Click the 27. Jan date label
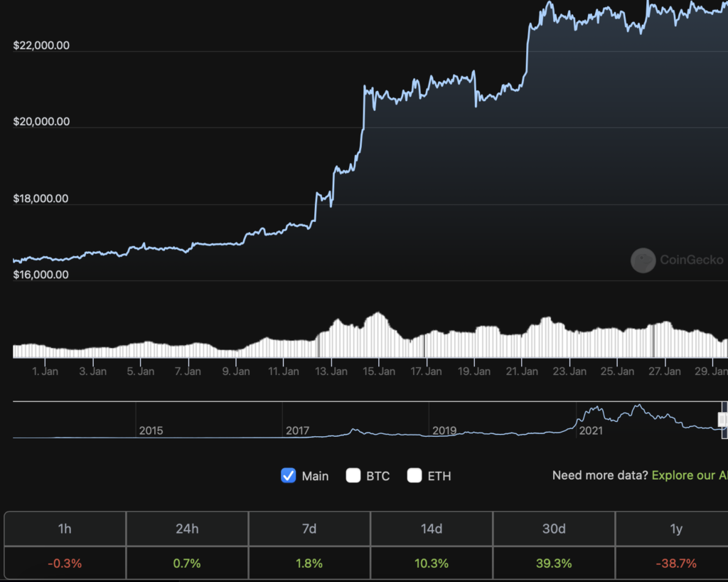Viewport: 728px width, 582px height. point(665,371)
